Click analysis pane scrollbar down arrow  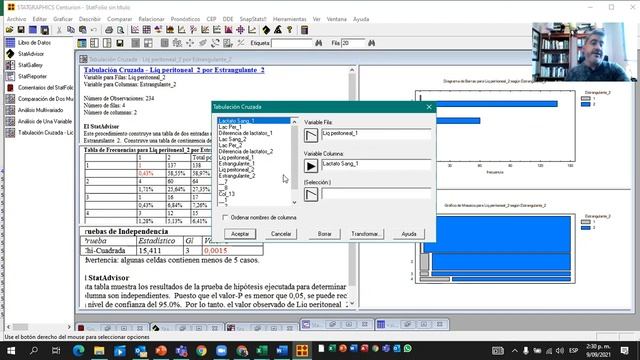352,304
